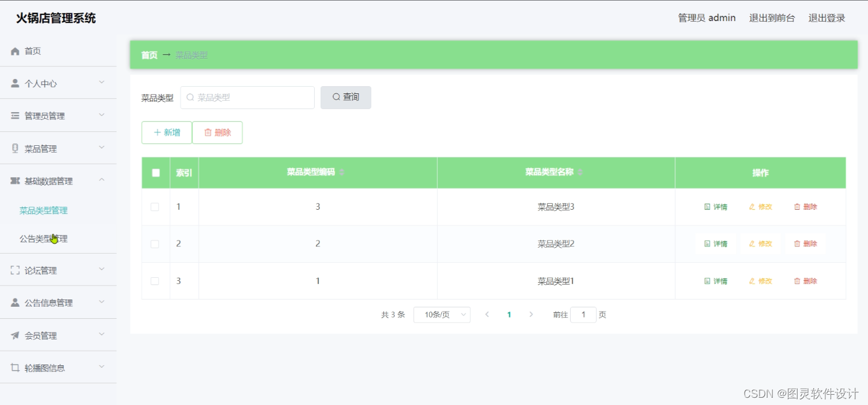Check the checkbox for 菜品类型1 row

coord(155,280)
